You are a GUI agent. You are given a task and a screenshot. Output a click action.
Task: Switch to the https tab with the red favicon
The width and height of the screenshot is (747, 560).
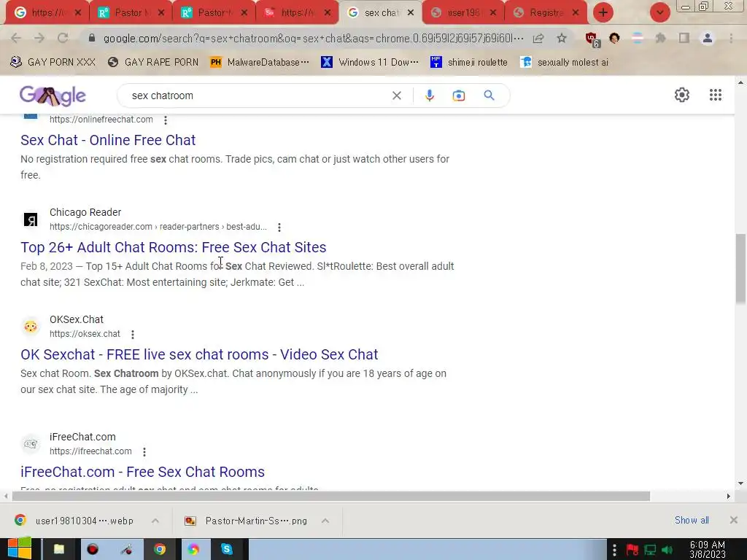pyautogui.click(x=296, y=12)
